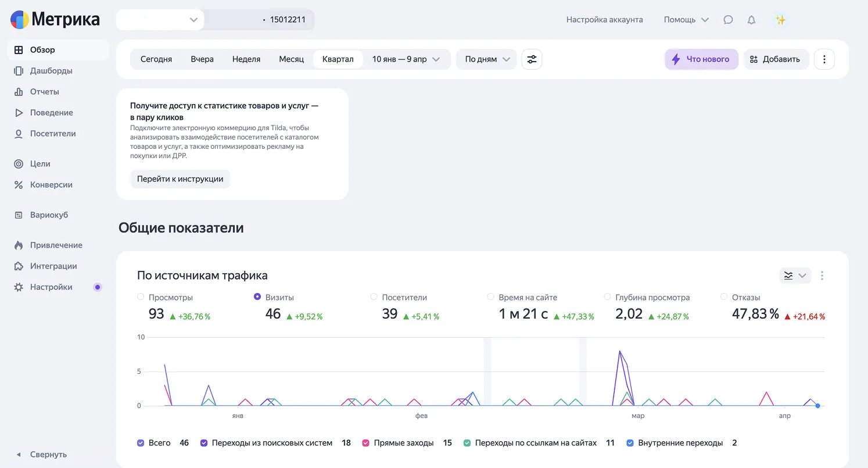Open the chat messages icon

click(x=728, y=20)
